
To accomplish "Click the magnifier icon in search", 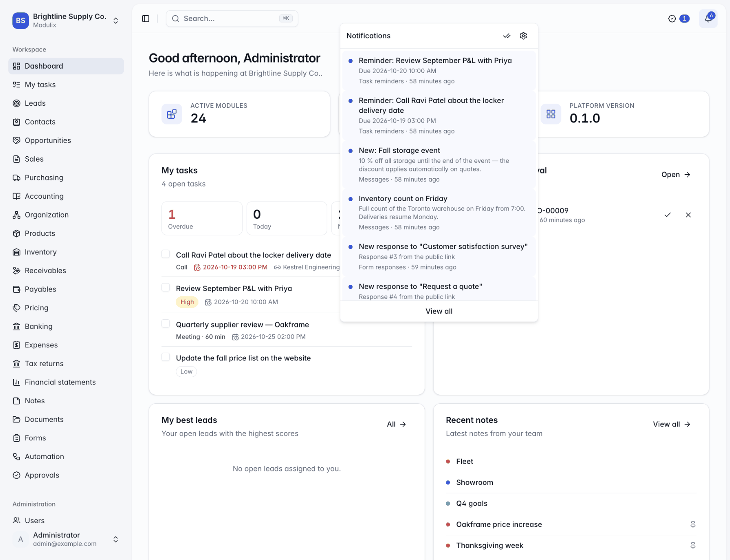I will tap(176, 19).
